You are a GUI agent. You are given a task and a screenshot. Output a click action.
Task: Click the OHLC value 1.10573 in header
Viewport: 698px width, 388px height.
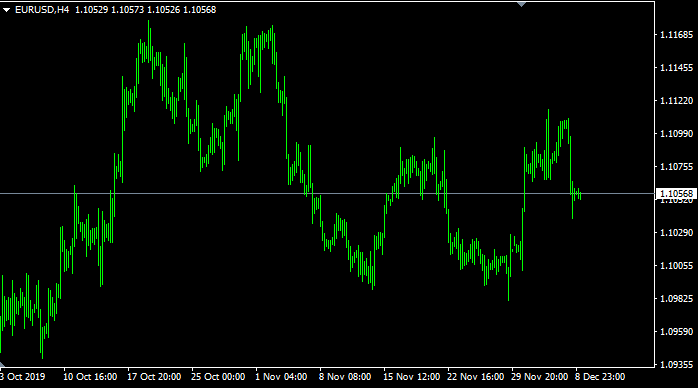pyautogui.click(x=127, y=10)
